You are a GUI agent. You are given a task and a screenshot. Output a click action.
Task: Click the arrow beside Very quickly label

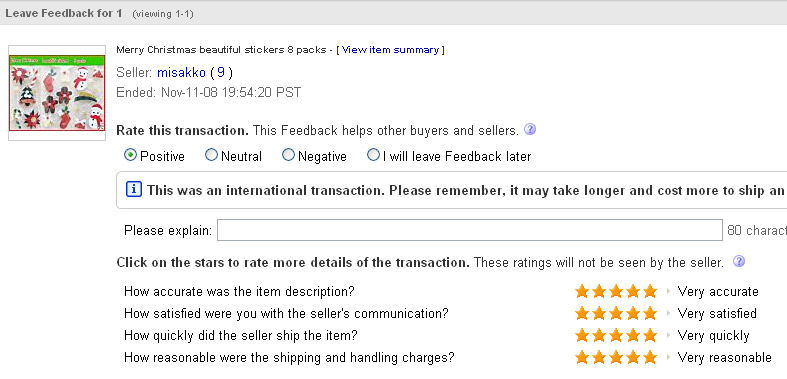[668, 335]
